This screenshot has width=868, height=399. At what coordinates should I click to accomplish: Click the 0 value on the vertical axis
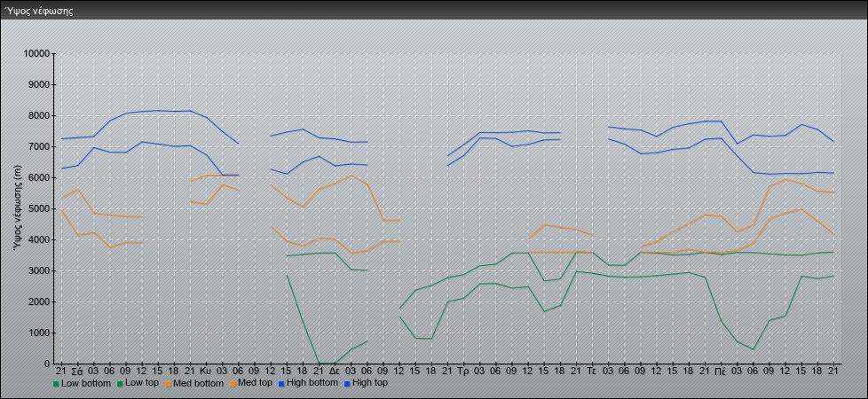tap(48, 364)
